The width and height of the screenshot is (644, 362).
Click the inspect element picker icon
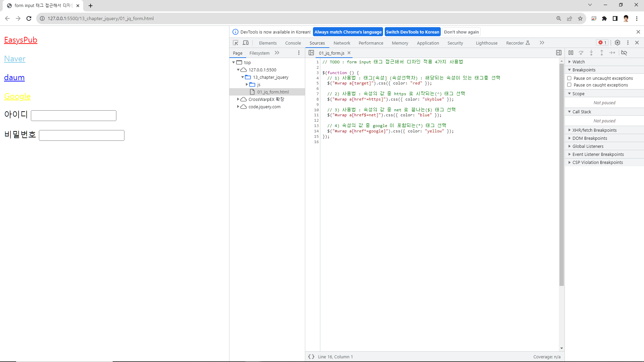tap(235, 43)
